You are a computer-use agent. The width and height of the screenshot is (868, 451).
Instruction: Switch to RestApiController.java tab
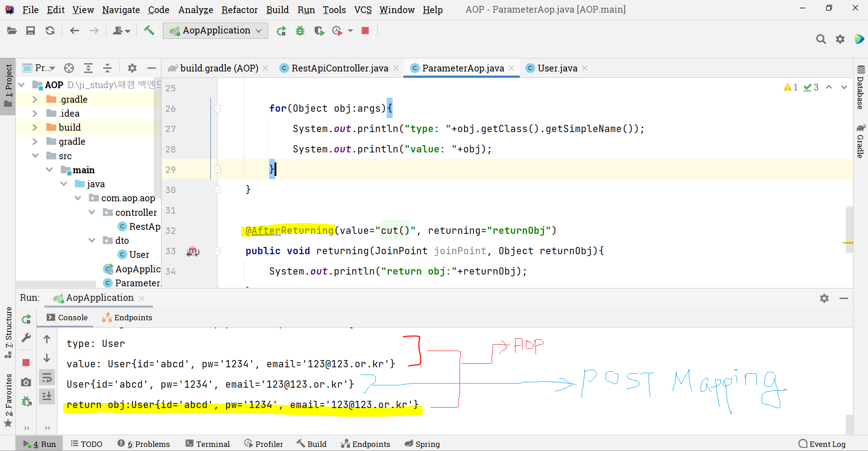click(339, 68)
